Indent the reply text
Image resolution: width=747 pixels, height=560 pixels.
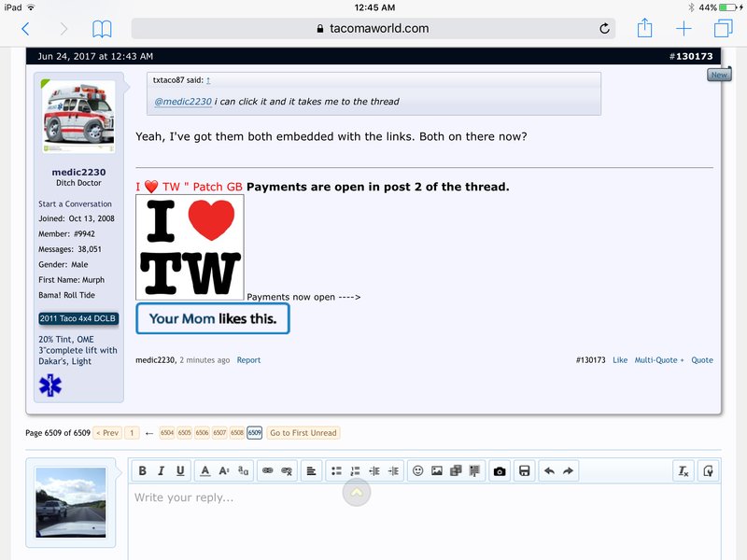pos(393,471)
